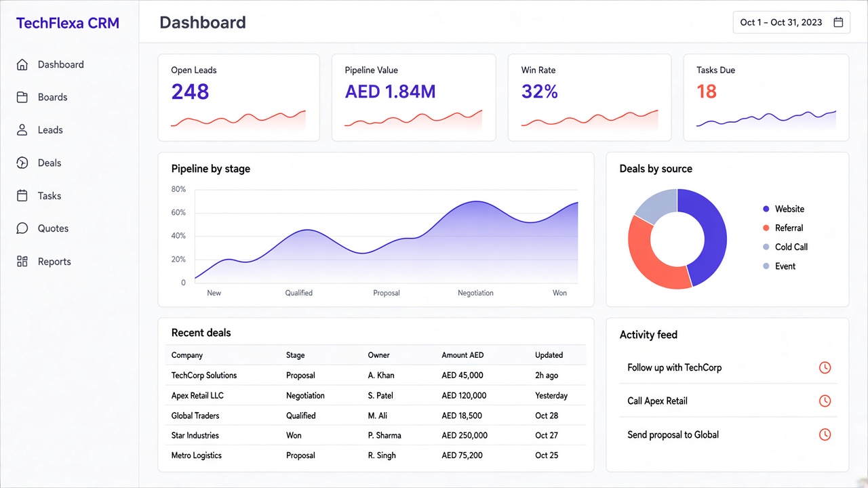Click the Tasks Due 18 value
Viewport: 868px width, 488px height.
707,91
